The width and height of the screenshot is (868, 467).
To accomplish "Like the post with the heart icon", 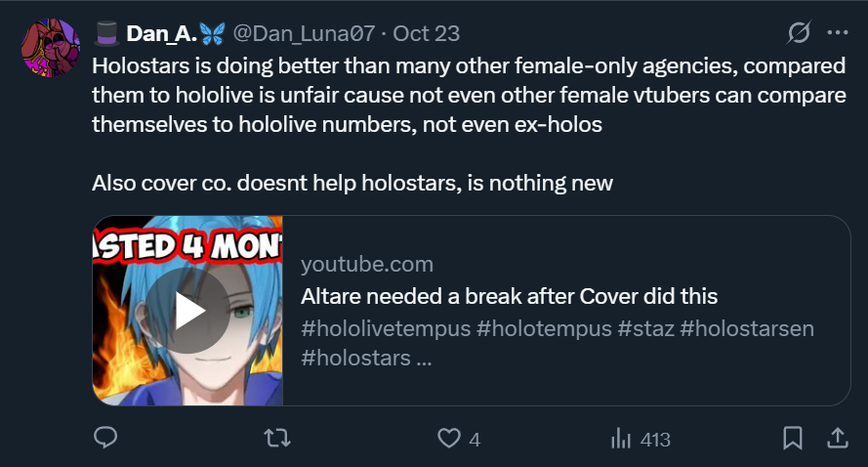I will [449, 439].
